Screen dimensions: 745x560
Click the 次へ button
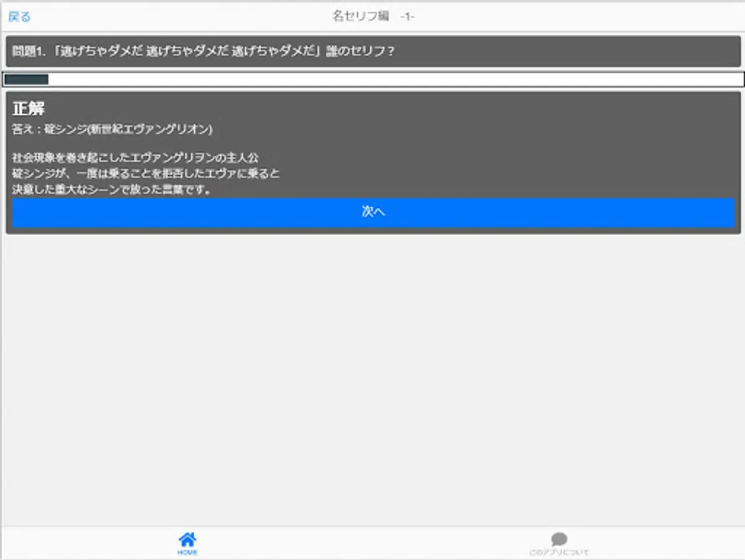click(x=373, y=212)
